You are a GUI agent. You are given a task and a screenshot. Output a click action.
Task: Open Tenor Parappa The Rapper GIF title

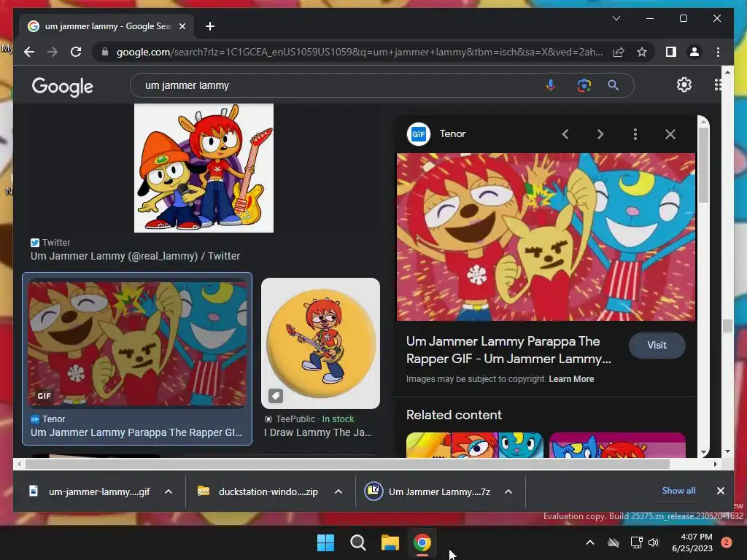(136, 432)
